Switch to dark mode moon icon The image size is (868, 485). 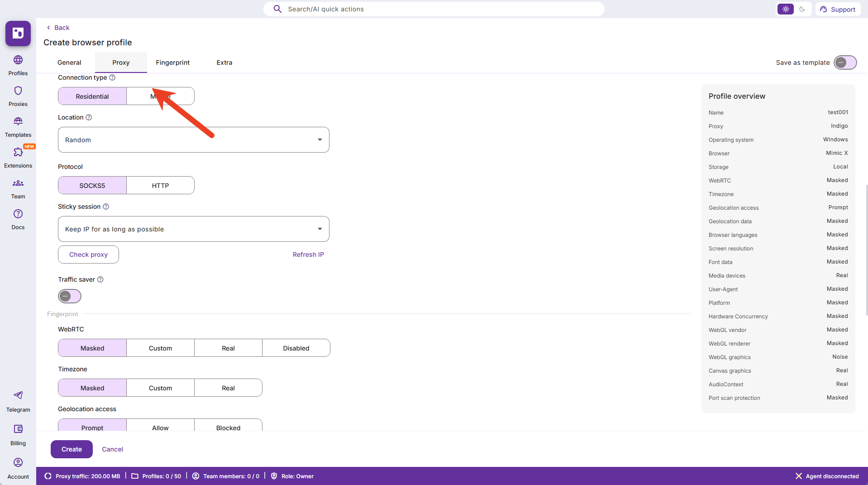[x=802, y=9]
